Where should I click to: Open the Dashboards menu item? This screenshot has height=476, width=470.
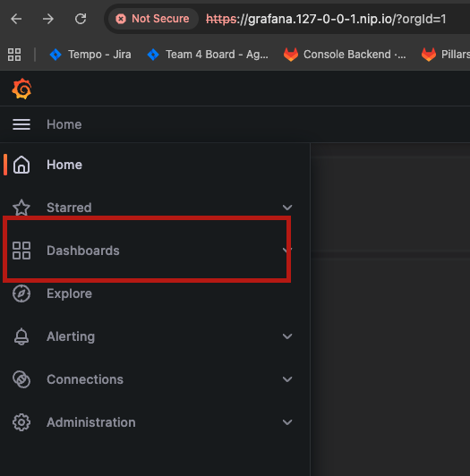[x=83, y=251]
